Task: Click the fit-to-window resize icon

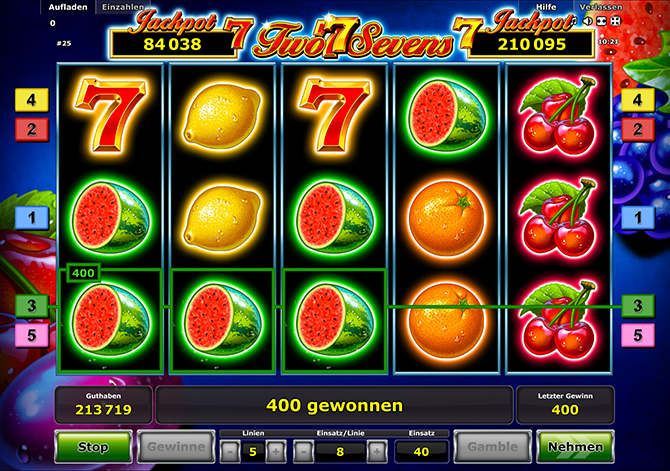Action: (x=602, y=21)
